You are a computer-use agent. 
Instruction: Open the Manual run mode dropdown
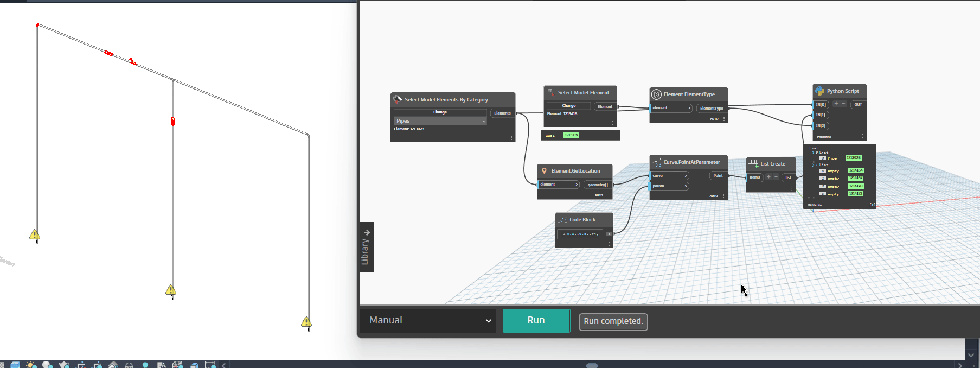(428, 321)
